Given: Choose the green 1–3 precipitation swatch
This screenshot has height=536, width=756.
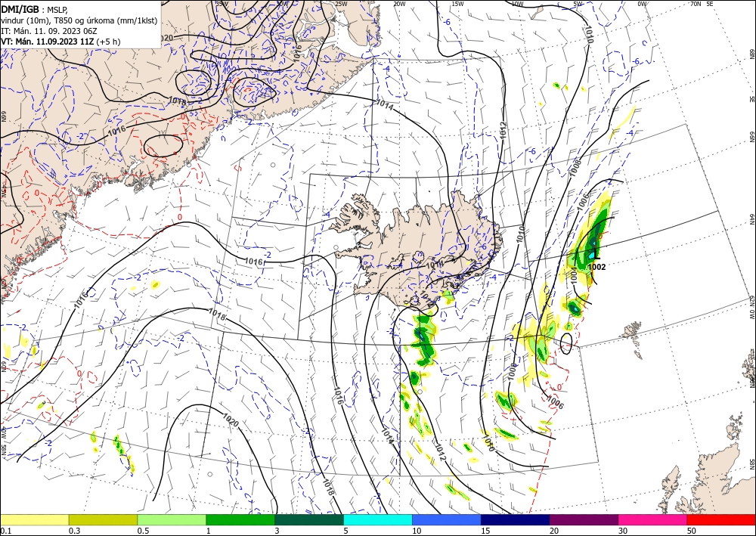Looking at the screenshot, I should pyautogui.click(x=240, y=519).
